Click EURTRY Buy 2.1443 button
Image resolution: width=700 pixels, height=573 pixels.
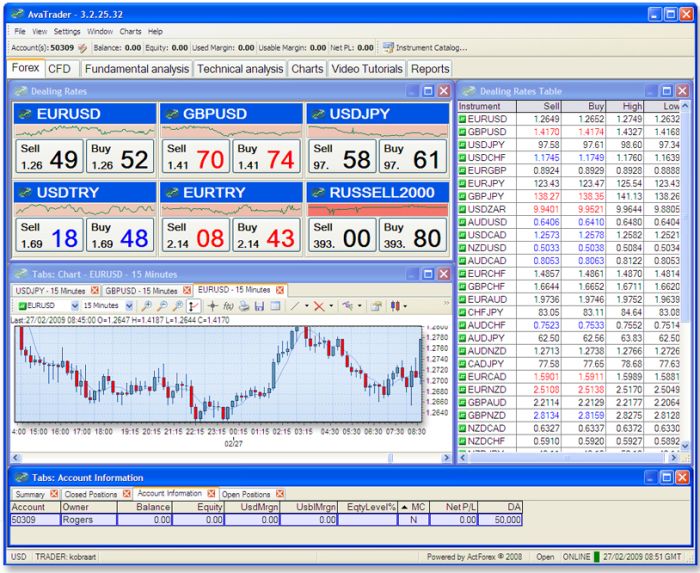(266, 235)
